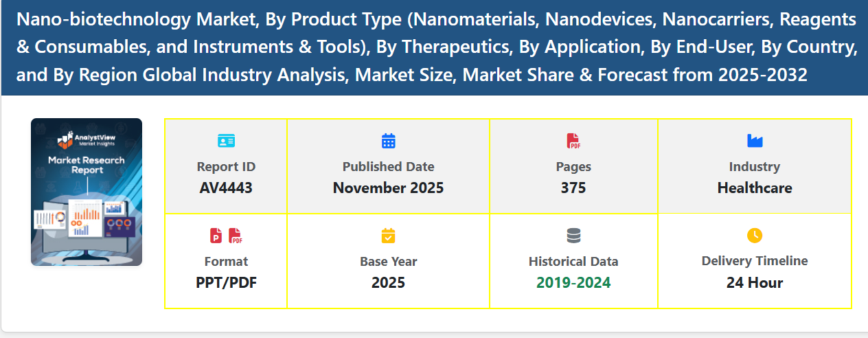Click the AnalystView logo on the cover
This screenshot has width=868, height=338.
click(x=86, y=140)
